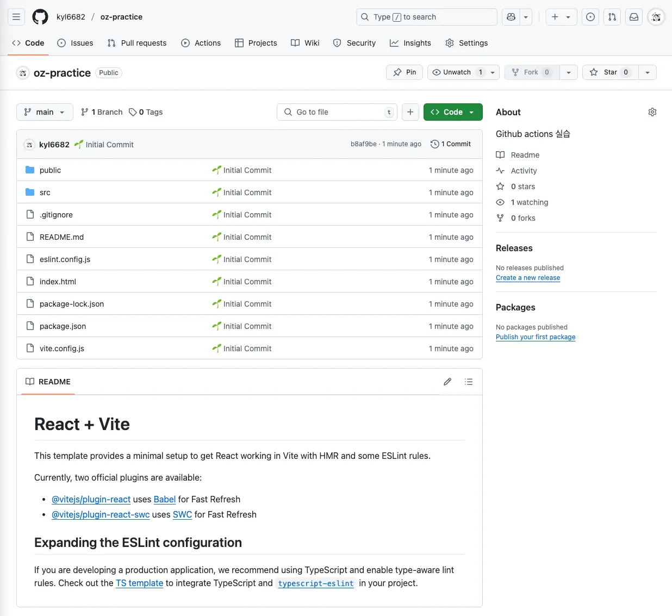Open notifications inbox icon
This screenshot has width=672, height=616.
pos(634,17)
